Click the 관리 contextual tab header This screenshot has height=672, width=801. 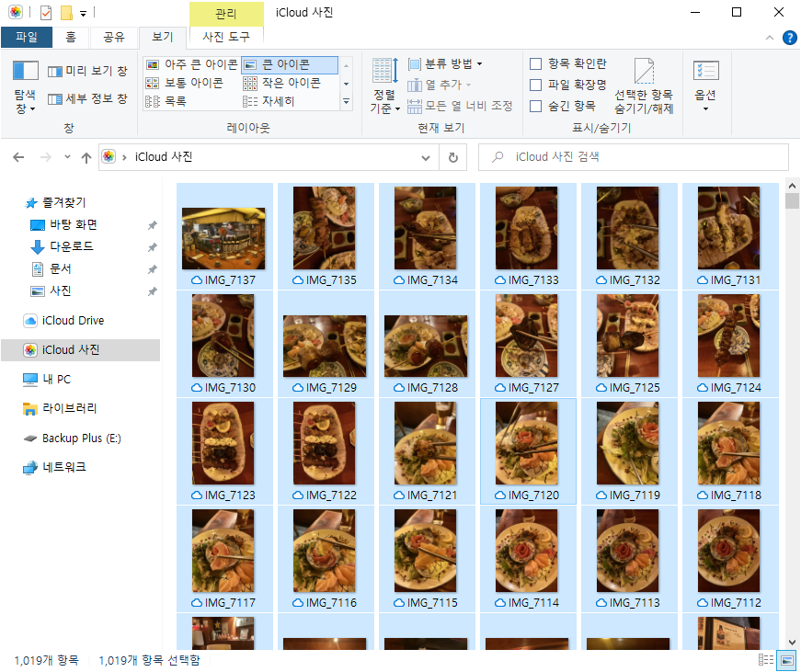click(x=226, y=13)
